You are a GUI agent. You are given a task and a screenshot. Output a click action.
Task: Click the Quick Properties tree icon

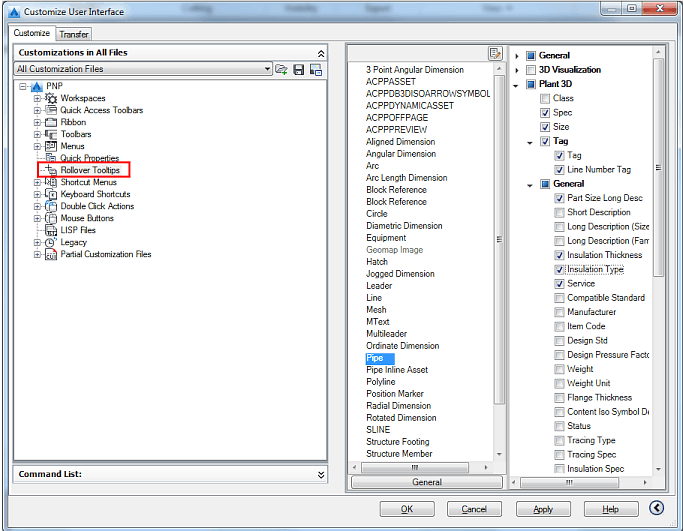[x=50, y=158]
